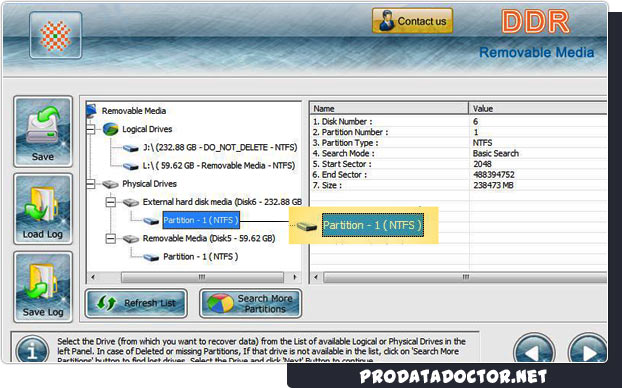Click the J:\ drive icon

coord(131,148)
